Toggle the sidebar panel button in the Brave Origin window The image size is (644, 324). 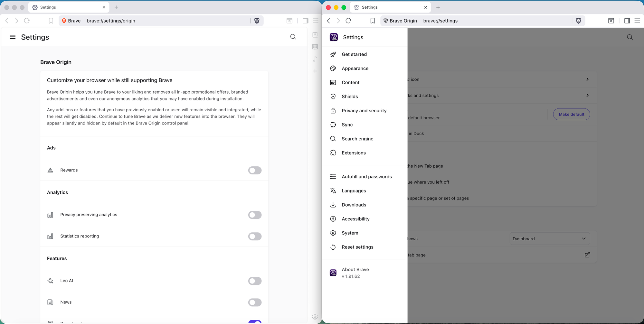pyautogui.click(x=627, y=21)
